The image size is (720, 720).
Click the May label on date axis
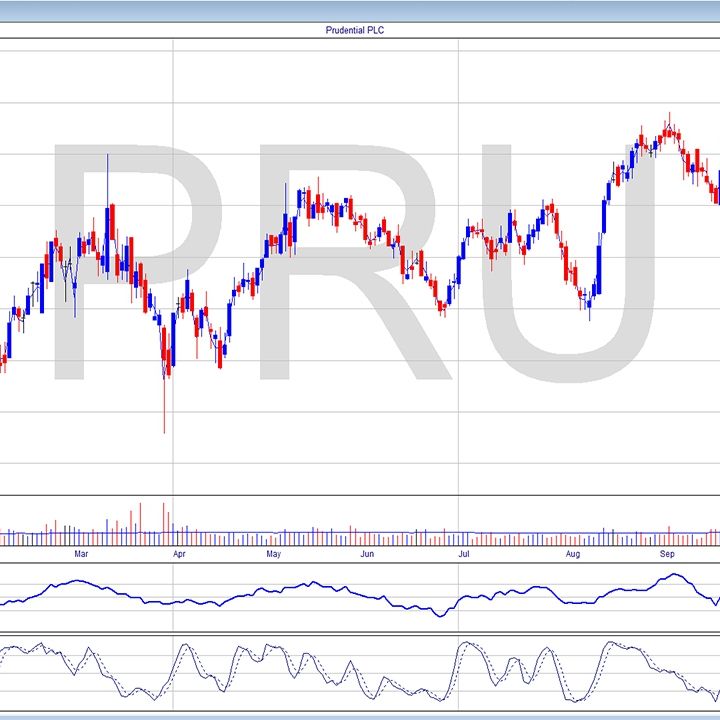(273, 554)
